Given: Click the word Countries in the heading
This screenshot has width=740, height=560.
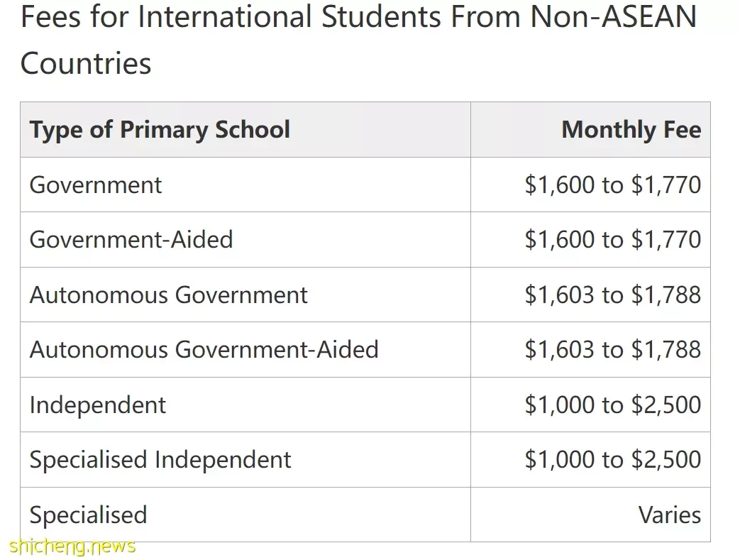Looking at the screenshot, I should click(86, 63).
